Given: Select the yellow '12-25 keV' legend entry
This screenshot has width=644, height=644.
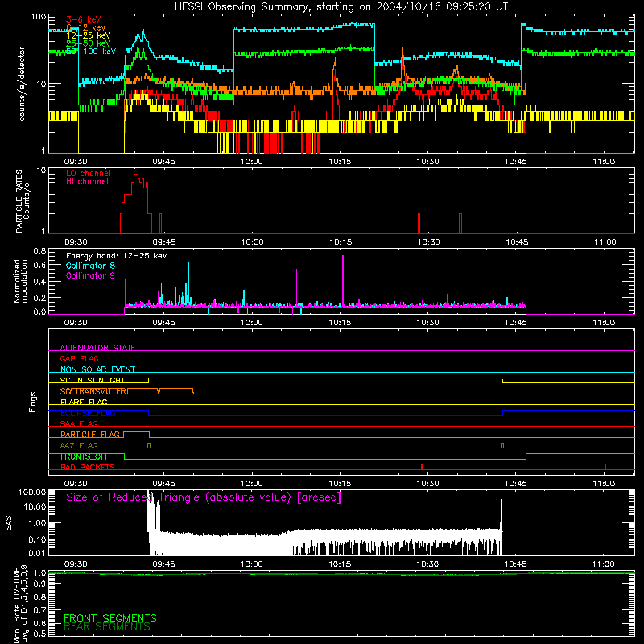Looking at the screenshot, I should coord(89,35).
